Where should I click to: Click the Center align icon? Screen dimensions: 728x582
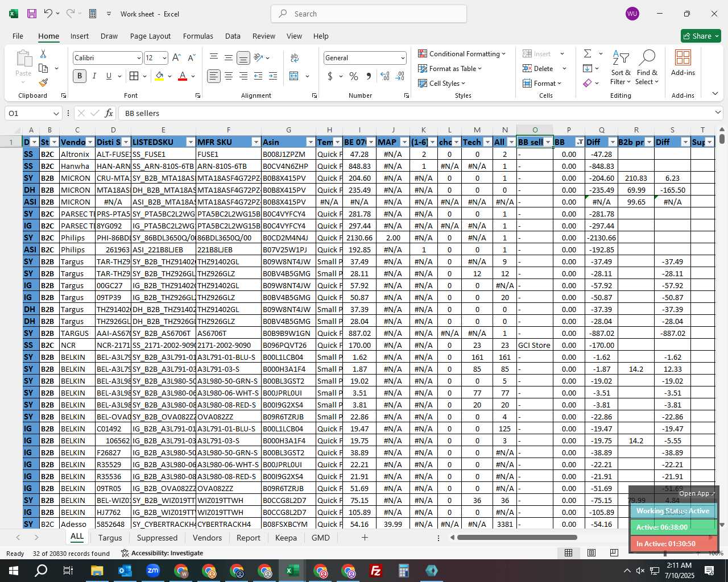(229, 76)
